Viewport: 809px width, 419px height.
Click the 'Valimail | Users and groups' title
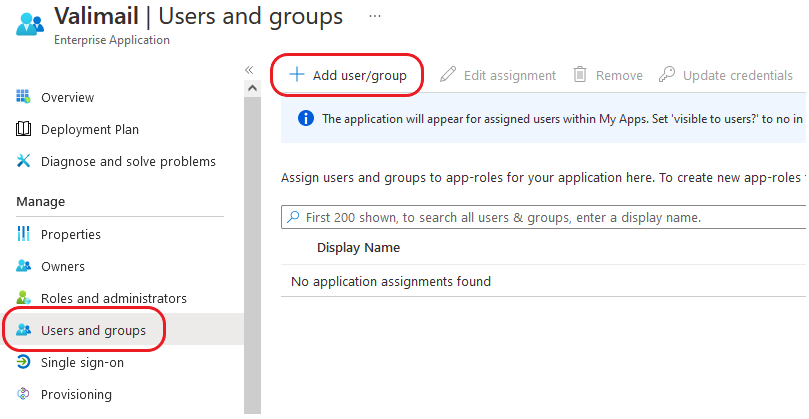[199, 16]
